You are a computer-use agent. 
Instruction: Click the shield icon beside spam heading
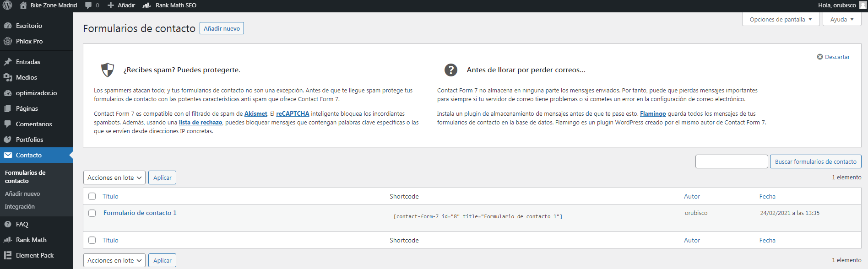pyautogui.click(x=108, y=70)
